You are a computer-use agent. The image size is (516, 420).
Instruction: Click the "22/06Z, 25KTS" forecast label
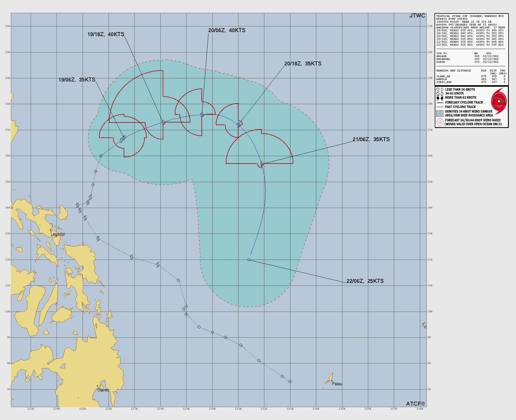(365, 281)
